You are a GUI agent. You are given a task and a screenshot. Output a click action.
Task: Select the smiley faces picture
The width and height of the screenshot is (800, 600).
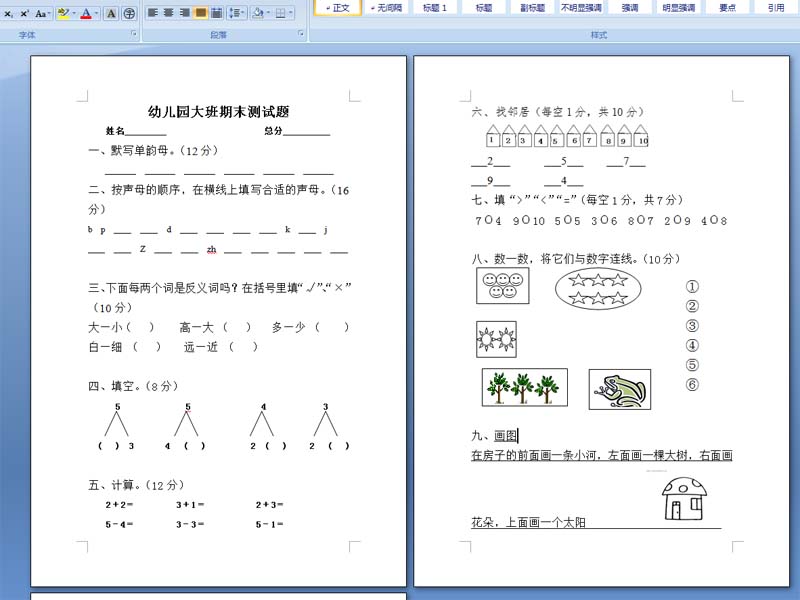click(x=503, y=286)
